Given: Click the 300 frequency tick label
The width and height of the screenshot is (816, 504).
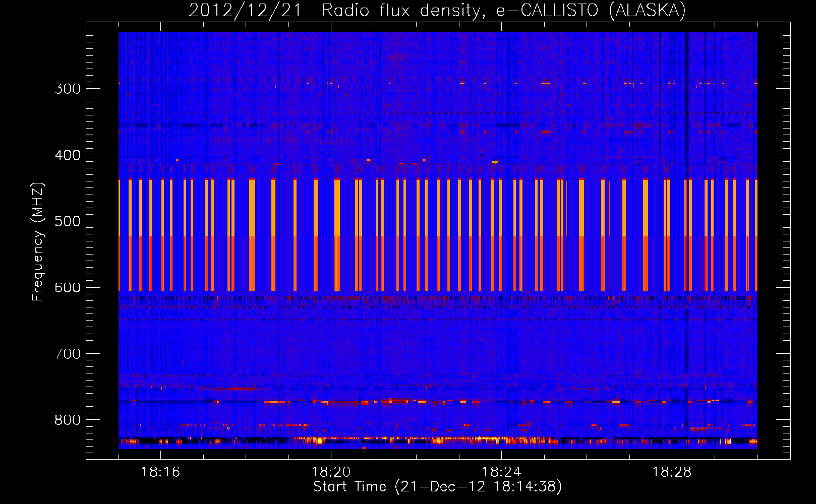Looking at the screenshot, I should (x=68, y=89).
